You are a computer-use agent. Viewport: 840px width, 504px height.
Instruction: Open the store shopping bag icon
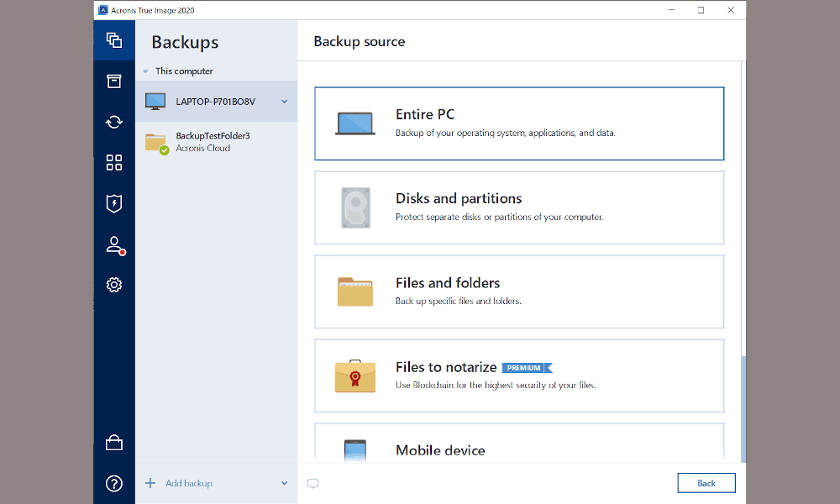(x=114, y=443)
